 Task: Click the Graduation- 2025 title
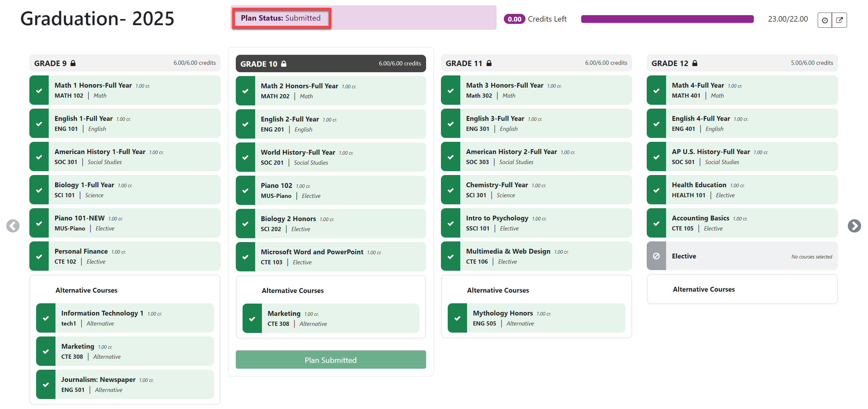97,18
